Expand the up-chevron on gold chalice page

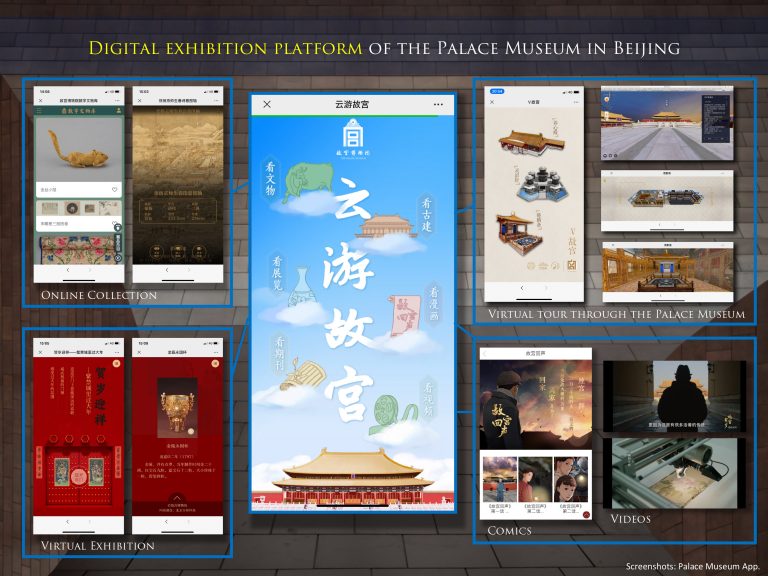click(177, 498)
